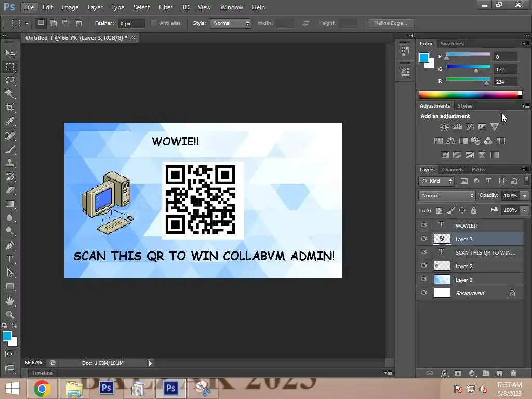Select the Horizontal Type tool
This screenshot has height=399, width=532.
[10, 259]
